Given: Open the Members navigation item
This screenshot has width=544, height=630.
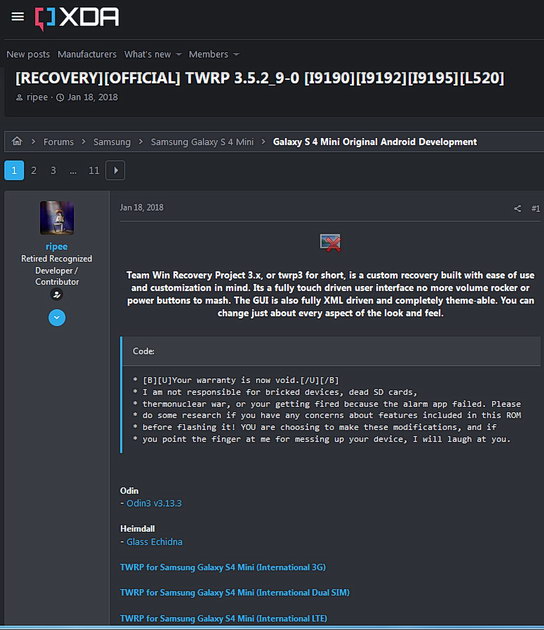Looking at the screenshot, I should [209, 54].
